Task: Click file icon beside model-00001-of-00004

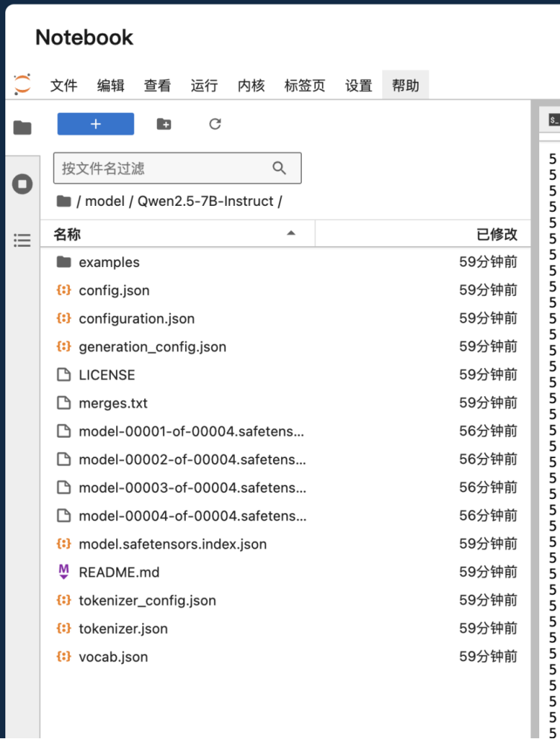Action: 64,431
